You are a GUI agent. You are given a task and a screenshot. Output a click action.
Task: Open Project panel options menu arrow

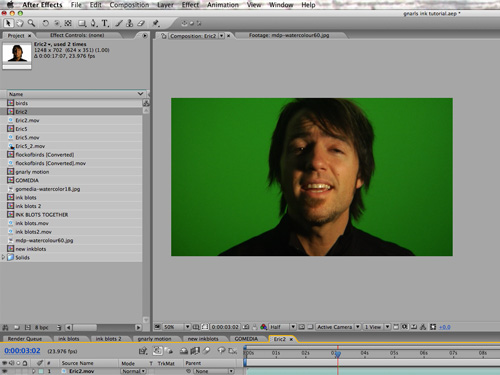pyautogui.click(x=145, y=35)
